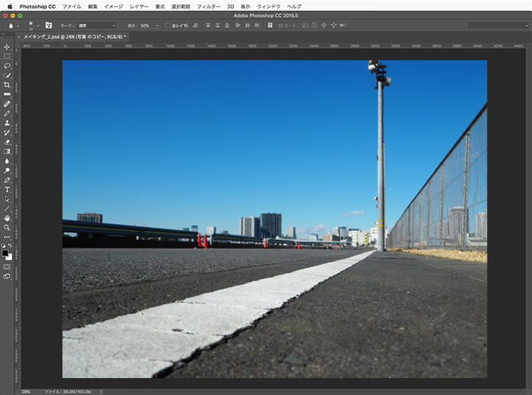Image resolution: width=532 pixels, height=395 pixels.
Task: Open the 選択範囲 menu
Action: tap(181, 7)
